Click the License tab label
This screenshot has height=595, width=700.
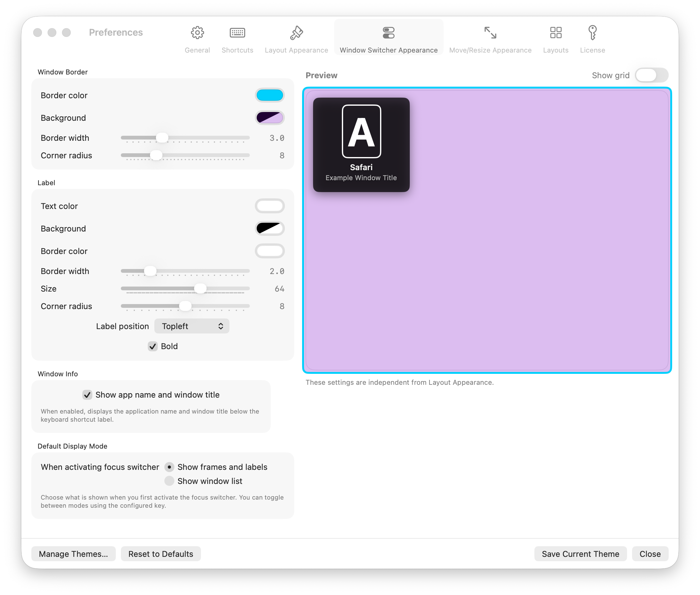(x=592, y=50)
